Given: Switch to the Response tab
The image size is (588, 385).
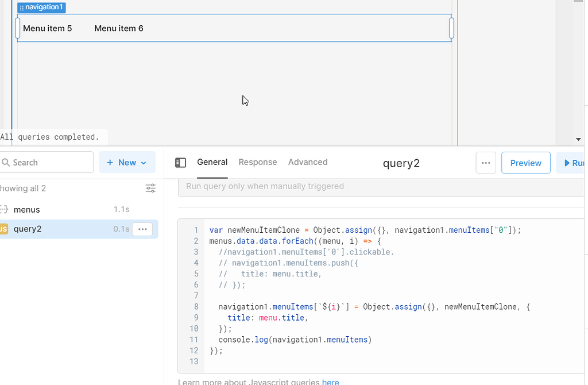Looking at the screenshot, I should [257, 162].
